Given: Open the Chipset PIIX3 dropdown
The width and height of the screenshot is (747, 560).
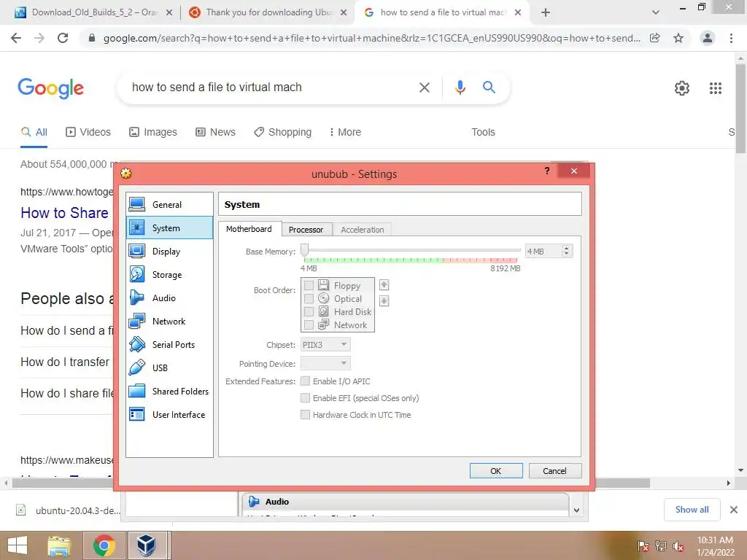Looking at the screenshot, I should pyautogui.click(x=325, y=344).
